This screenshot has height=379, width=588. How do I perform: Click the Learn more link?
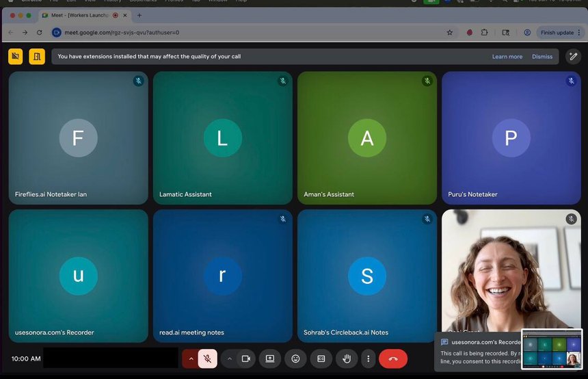(x=507, y=57)
